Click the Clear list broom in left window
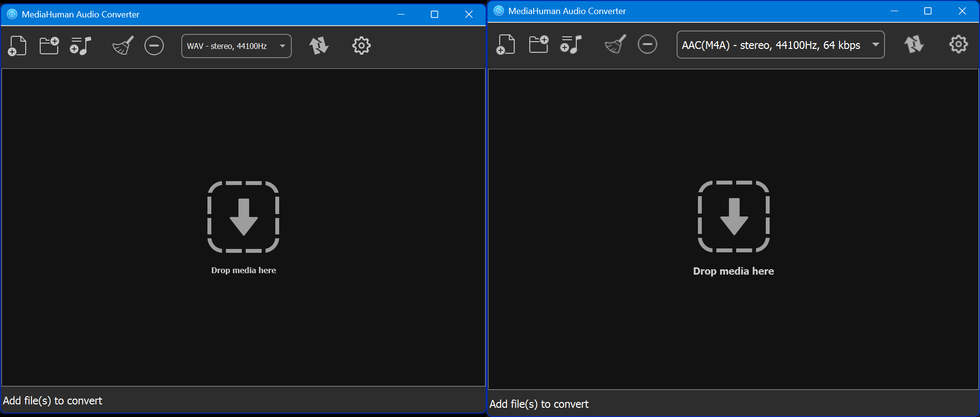 pos(123,46)
